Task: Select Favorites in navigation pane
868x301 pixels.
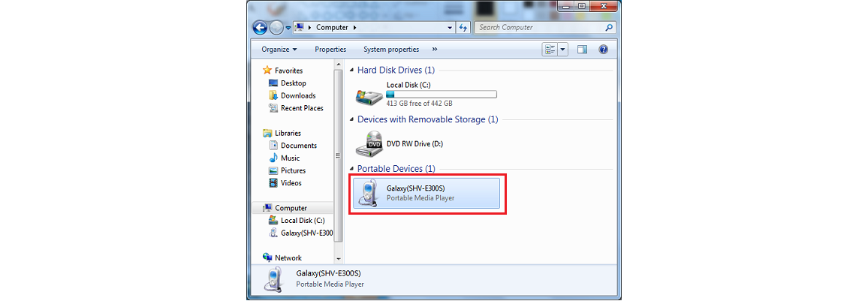Action: [x=288, y=71]
